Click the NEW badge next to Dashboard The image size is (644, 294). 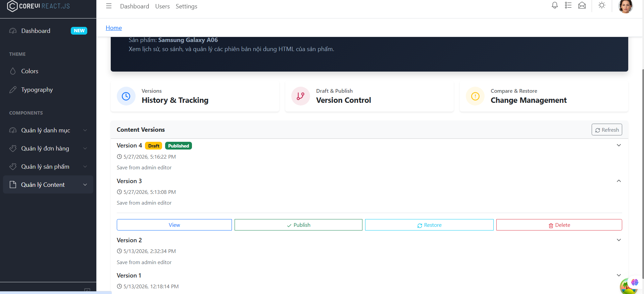pos(79,31)
